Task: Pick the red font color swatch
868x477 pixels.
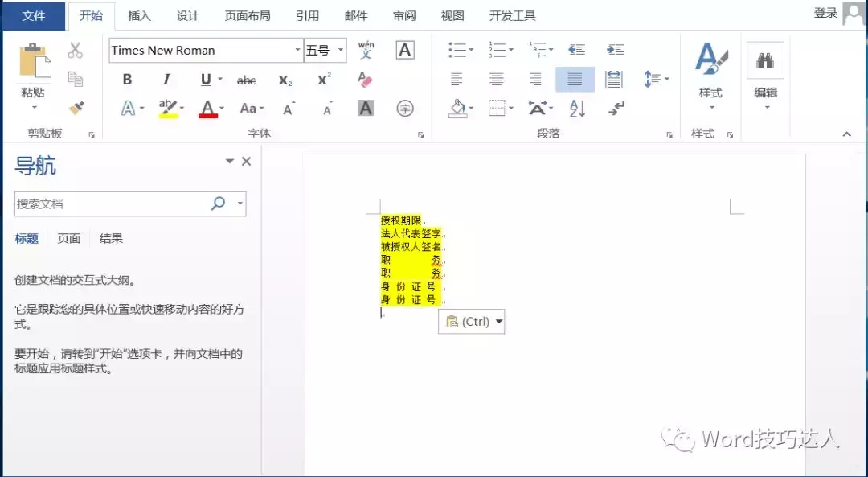Action: click(x=207, y=108)
